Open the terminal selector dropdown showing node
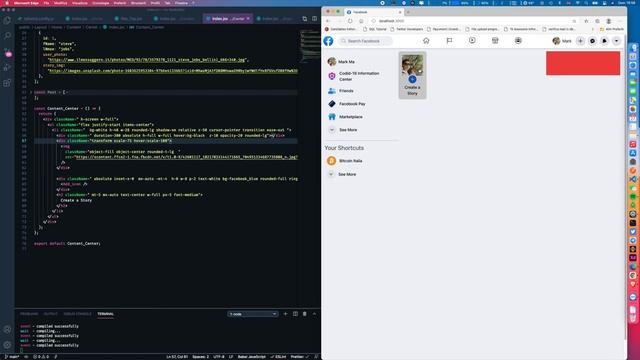 [x=253, y=314]
